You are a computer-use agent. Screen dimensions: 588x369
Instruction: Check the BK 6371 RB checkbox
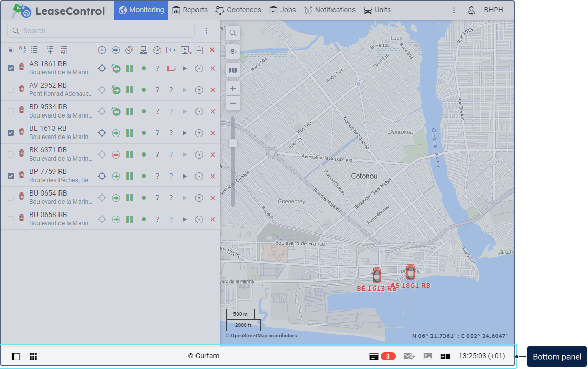click(x=11, y=154)
